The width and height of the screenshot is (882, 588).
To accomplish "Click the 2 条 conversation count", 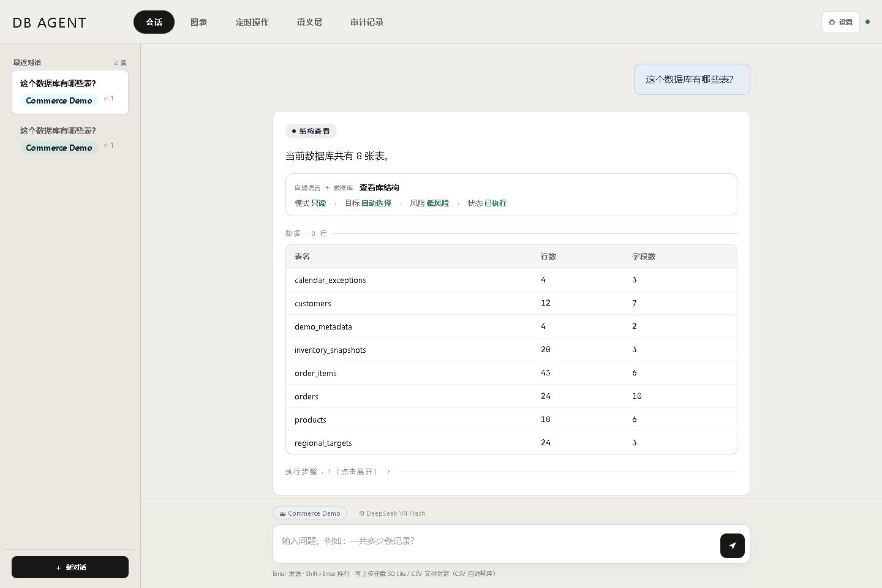I will coord(121,62).
